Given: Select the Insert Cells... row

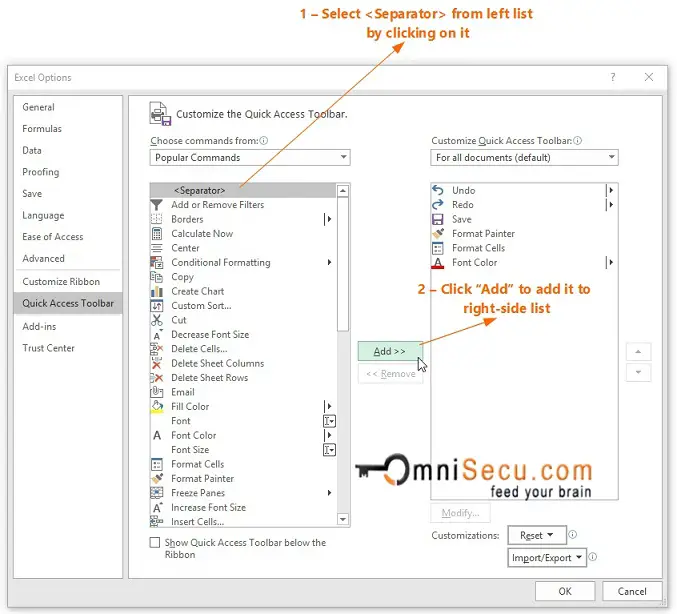Looking at the screenshot, I should tap(243, 522).
